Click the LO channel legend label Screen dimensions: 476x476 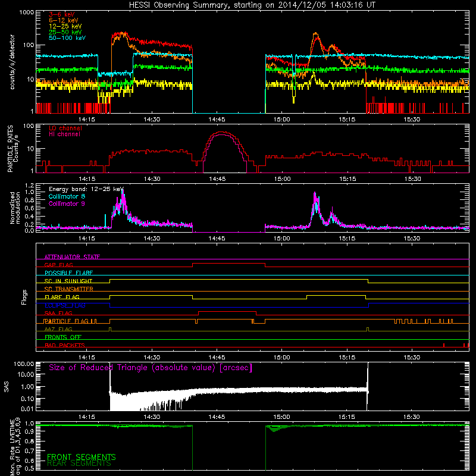[65, 128]
